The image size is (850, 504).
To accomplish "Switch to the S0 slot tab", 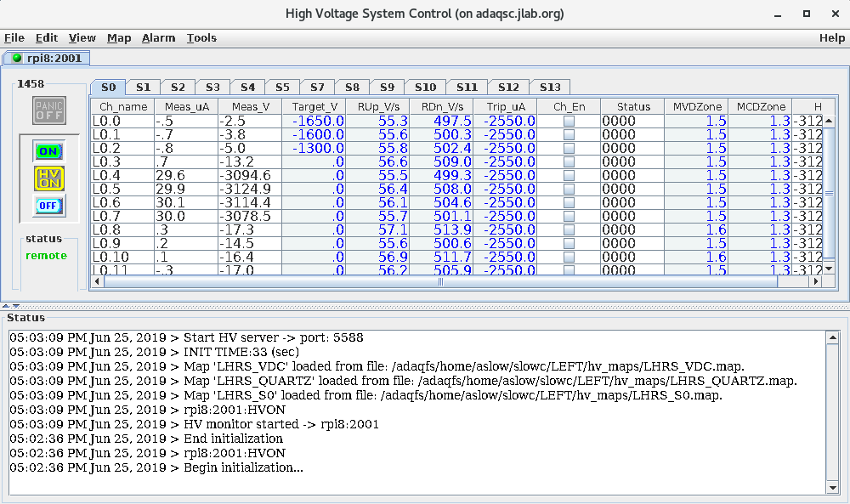I will (108, 88).
